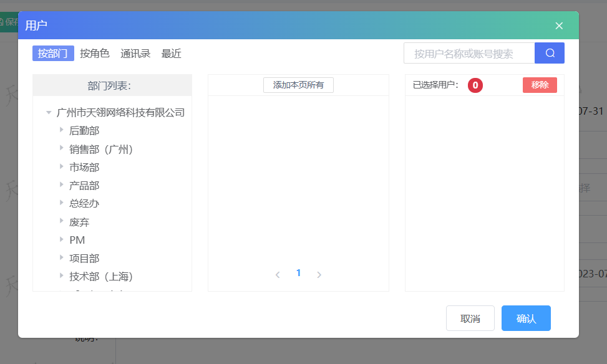
Task: Click the 添加本页所有 button
Action: 298,85
